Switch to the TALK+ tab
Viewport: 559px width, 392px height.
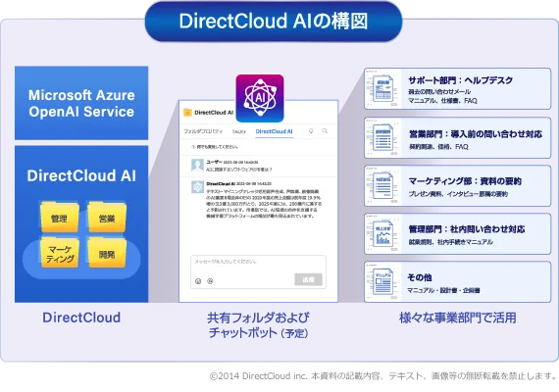pos(239,131)
